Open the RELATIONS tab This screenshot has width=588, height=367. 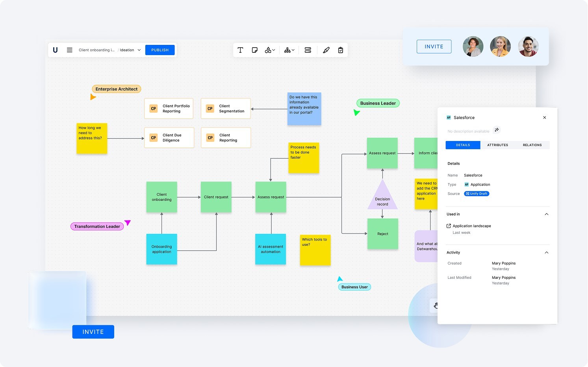(x=532, y=145)
